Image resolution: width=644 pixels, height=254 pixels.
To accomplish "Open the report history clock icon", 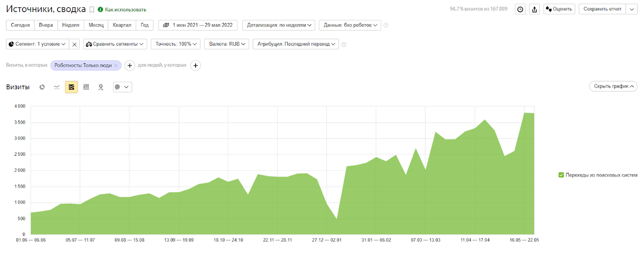I will click(520, 9).
